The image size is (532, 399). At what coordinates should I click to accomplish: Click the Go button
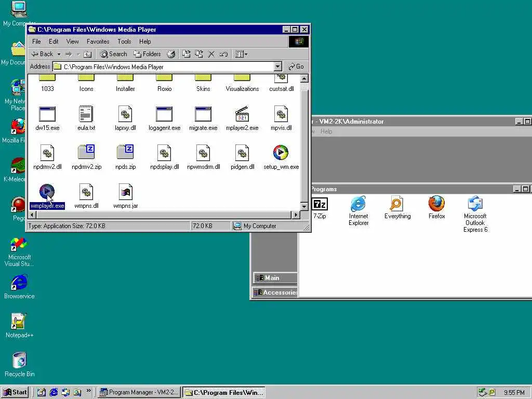pyautogui.click(x=296, y=66)
